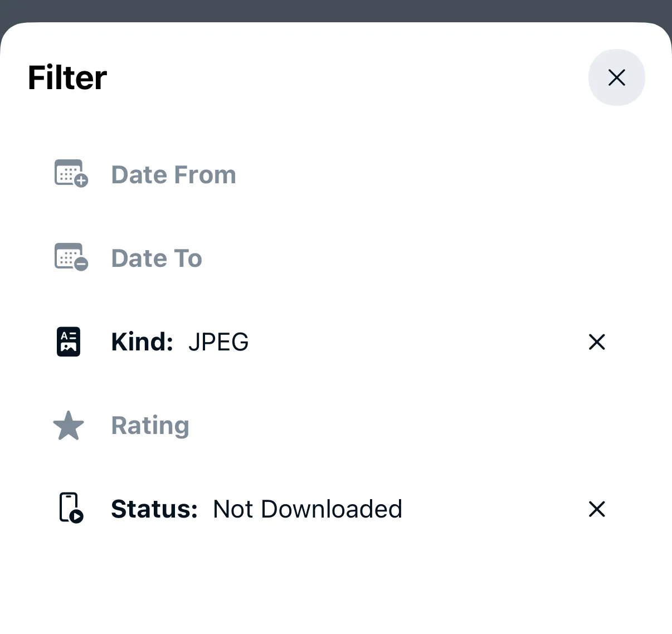Click the Filter heading text
The image size is (672, 634).
[67, 77]
